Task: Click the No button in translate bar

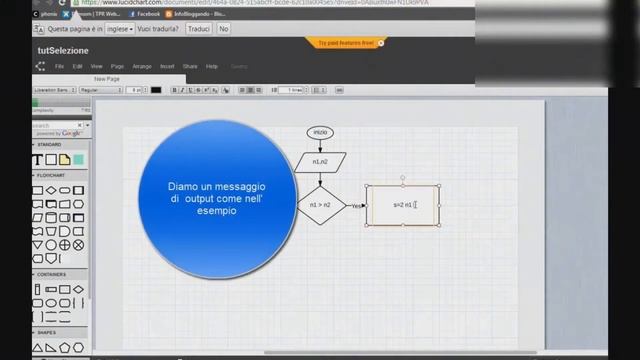Action: click(x=224, y=29)
